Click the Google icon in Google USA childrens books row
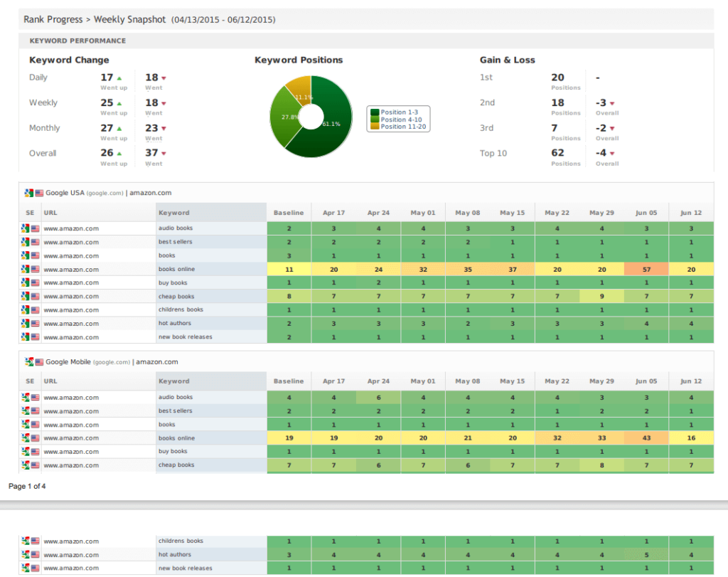Screen dimensions: 728x577 25,310
